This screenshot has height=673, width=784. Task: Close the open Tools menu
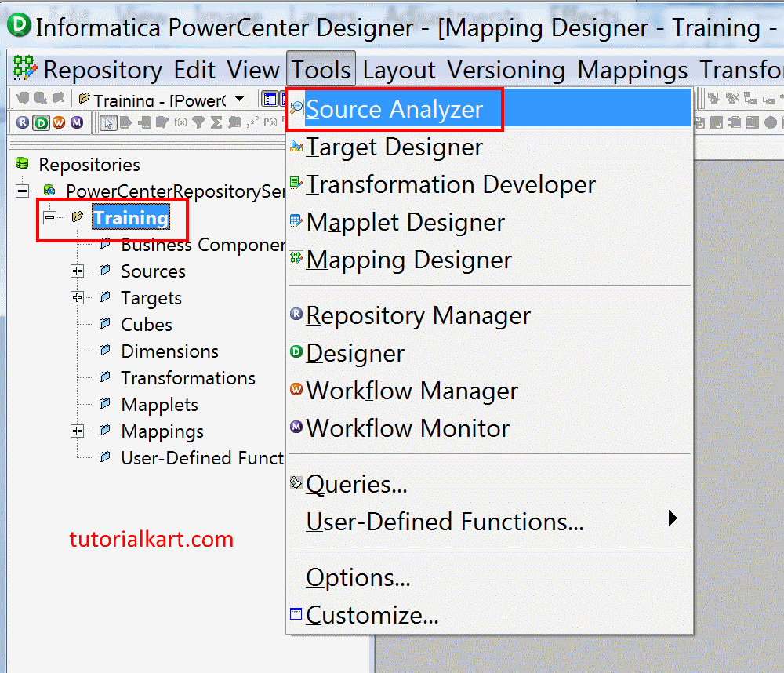[x=321, y=69]
